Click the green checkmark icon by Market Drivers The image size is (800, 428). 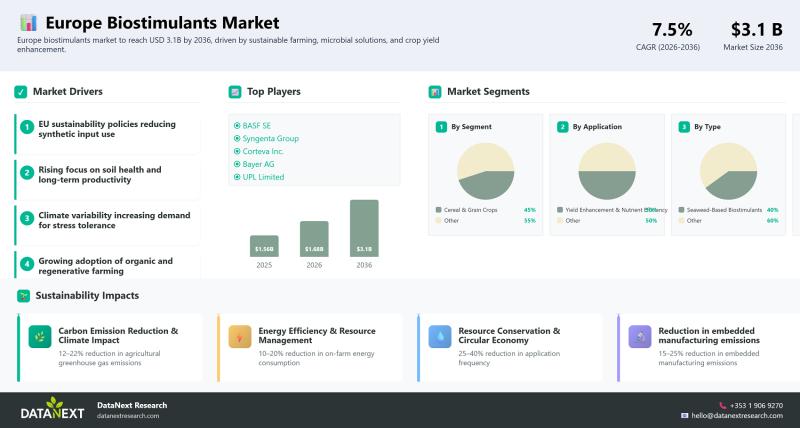pos(21,92)
